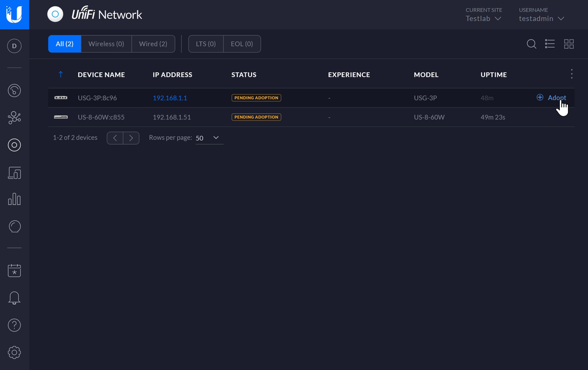
Task: Click the 49m 23s uptime value
Action: pyautogui.click(x=493, y=117)
